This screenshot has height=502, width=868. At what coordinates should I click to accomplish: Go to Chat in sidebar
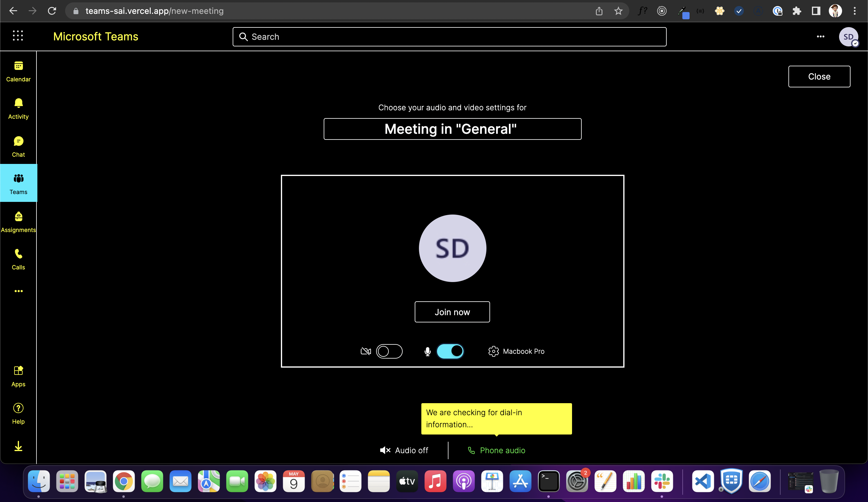18,147
